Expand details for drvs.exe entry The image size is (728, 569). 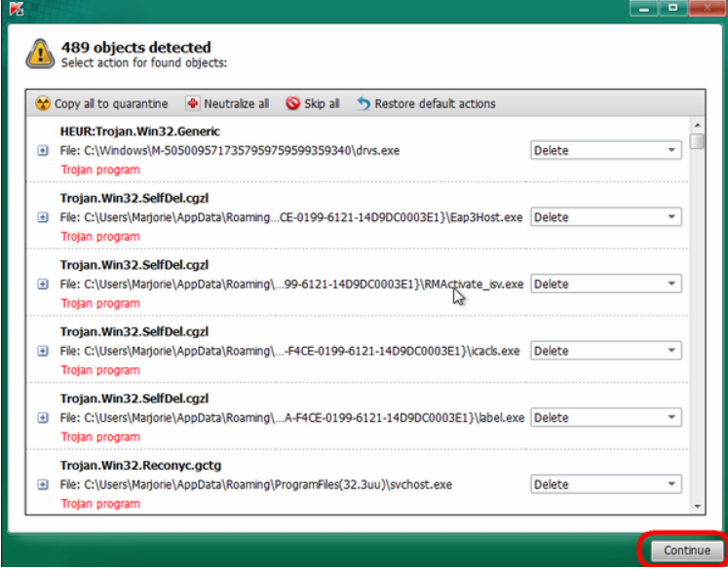[43, 150]
